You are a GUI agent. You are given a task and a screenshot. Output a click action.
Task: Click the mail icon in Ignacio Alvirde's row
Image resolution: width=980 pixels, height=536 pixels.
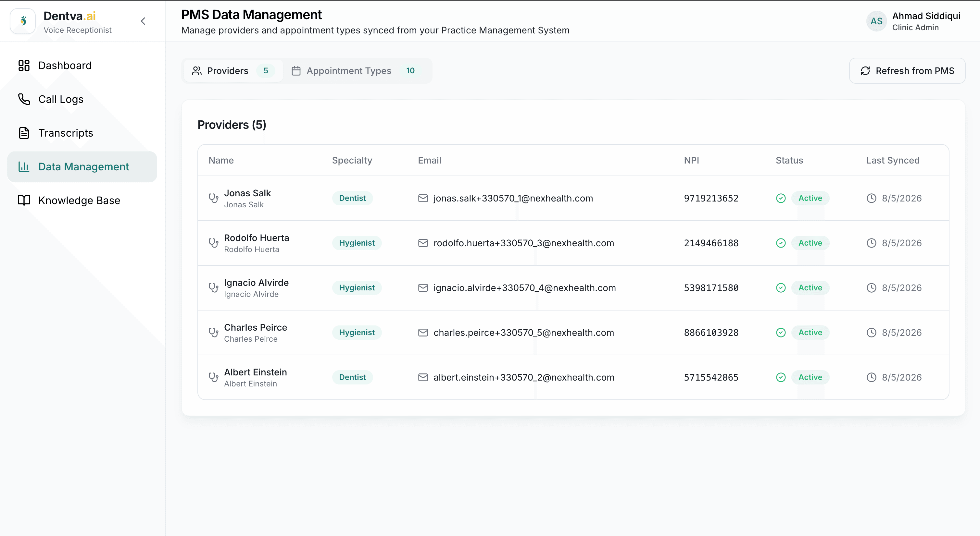tap(423, 288)
